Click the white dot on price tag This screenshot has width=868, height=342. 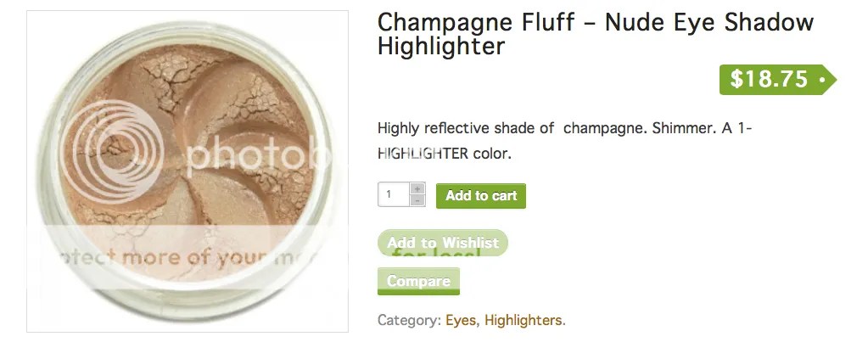coord(822,80)
